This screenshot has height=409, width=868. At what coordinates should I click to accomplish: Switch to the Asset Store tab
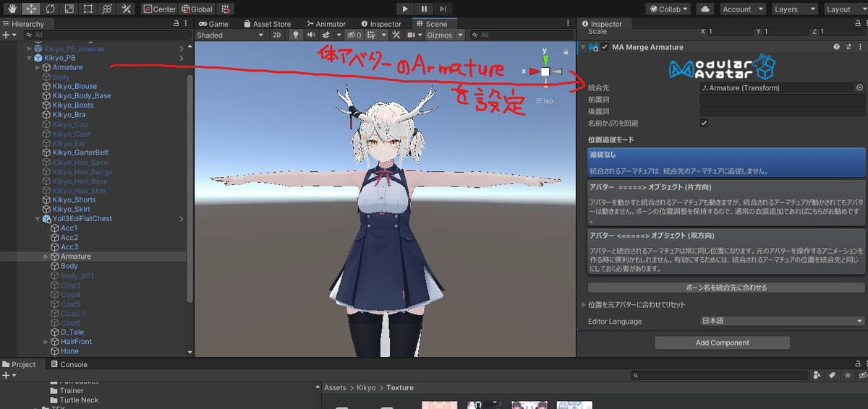pyautogui.click(x=268, y=24)
